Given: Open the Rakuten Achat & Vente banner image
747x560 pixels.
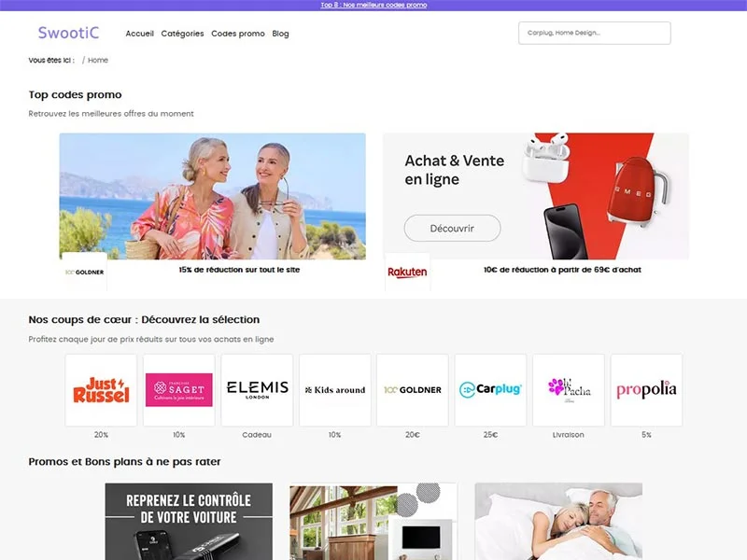Looking at the screenshot, I should click(x=536, y=196).
